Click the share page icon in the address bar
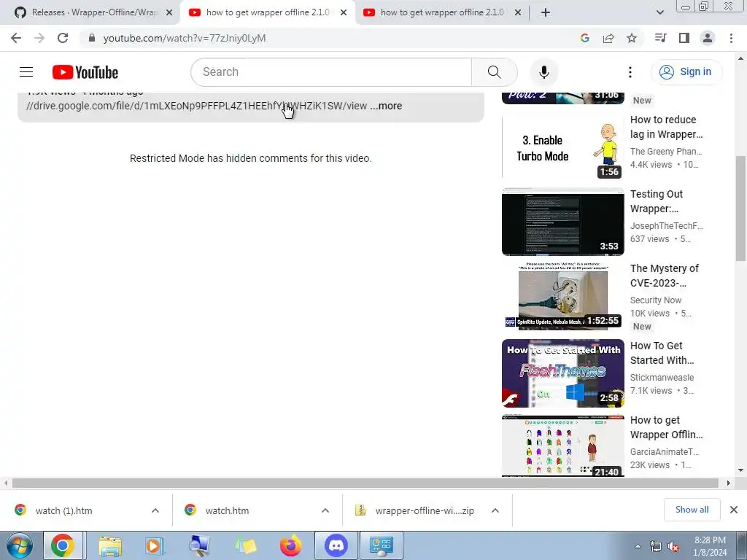Viewport: 747px width, 560px height. click(x=608, y=38)
